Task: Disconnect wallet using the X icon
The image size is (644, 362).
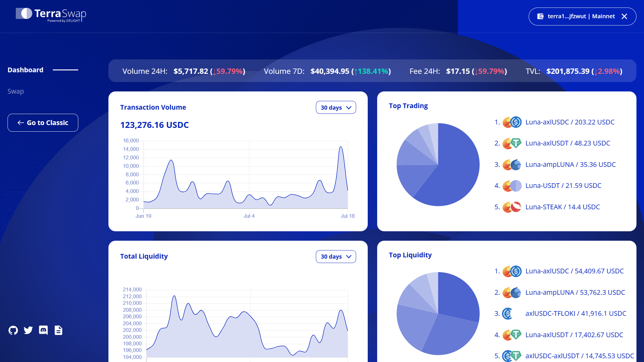Action: pos(624,16)
